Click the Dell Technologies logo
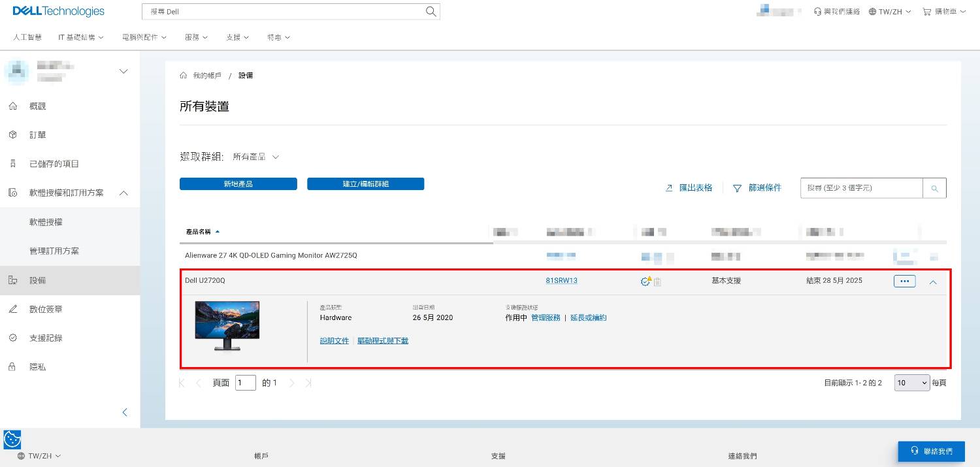 (x=59, y=11)
